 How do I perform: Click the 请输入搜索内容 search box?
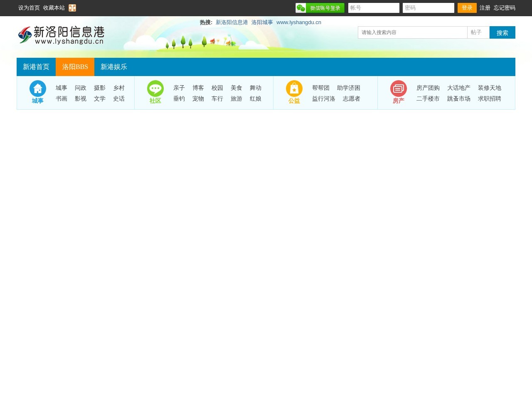[412, 32]
